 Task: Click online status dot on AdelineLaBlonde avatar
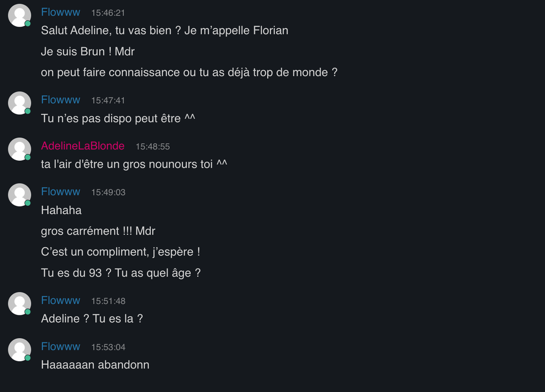(28, 157)
